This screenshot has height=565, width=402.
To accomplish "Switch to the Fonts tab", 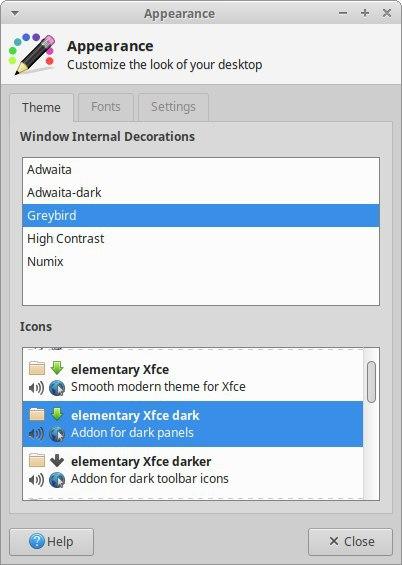I will click(106, 107).
